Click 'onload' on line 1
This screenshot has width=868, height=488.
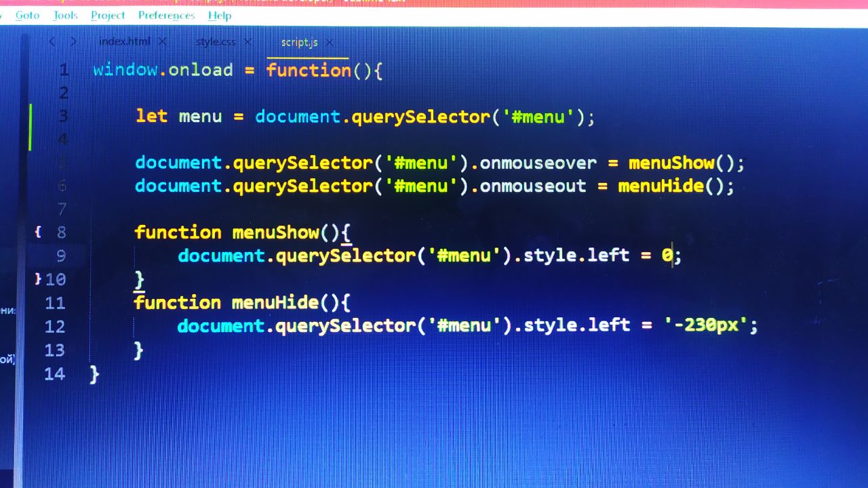[x=201, y=70]
